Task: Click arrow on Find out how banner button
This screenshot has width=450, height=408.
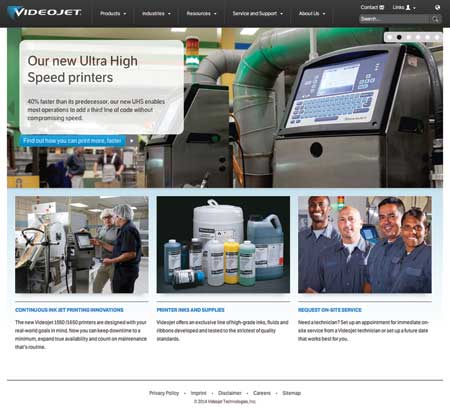Action: (132, 141)
